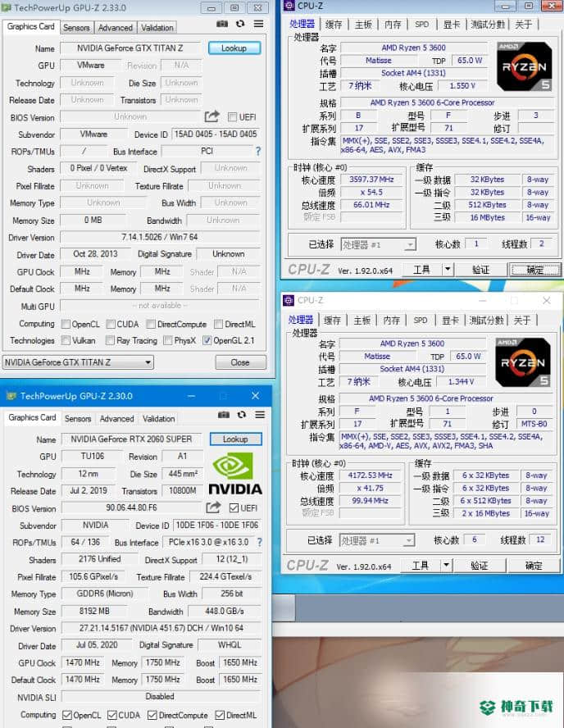Switch to Validation tab in GPU-Z 2.33.0

click(157, 27)
